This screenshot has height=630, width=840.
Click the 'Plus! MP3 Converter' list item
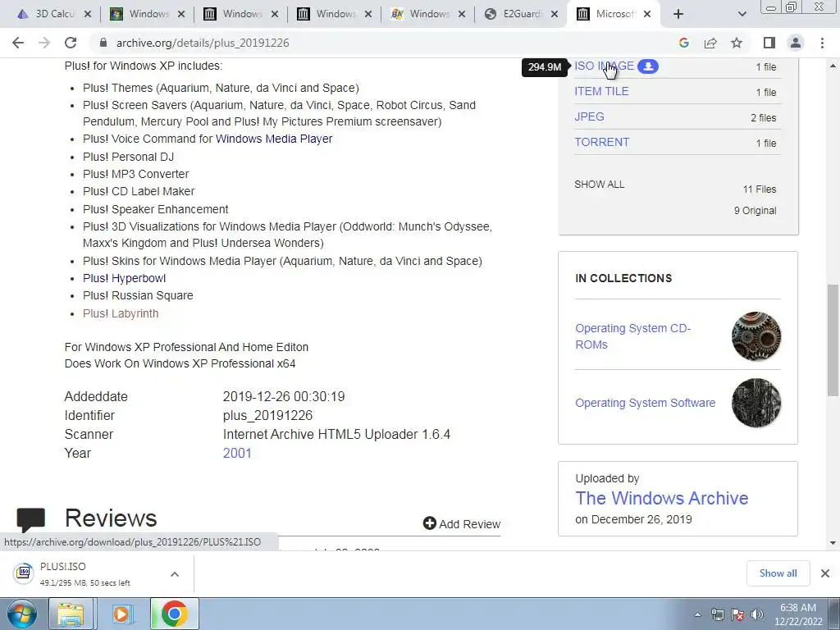pyautogui.click(x=135, y=174)
